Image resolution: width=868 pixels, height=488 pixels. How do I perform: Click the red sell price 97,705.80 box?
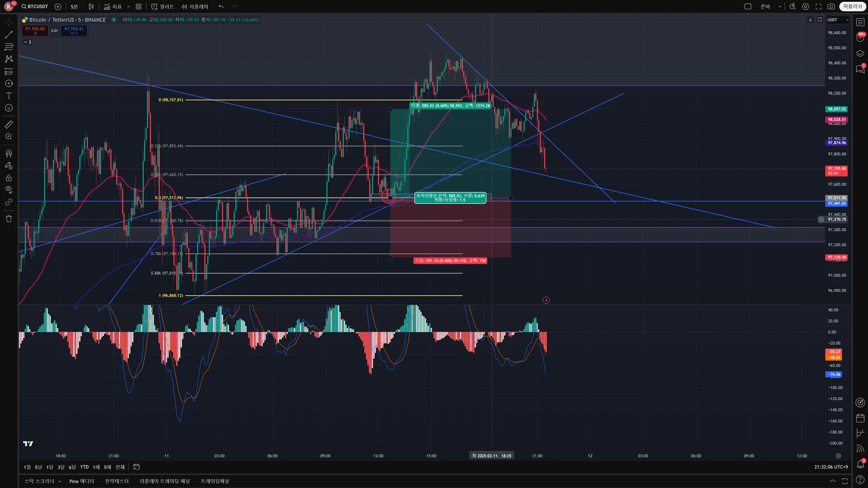35,30
